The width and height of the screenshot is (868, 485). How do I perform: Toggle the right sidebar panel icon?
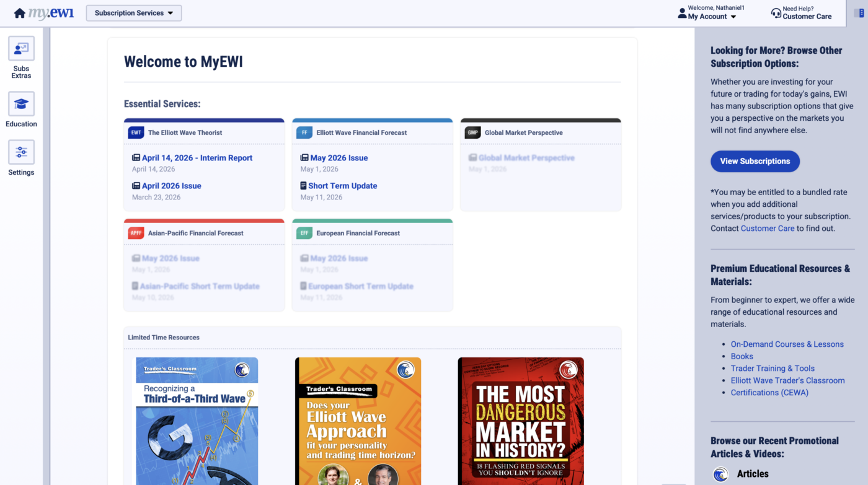coord(859,13)
